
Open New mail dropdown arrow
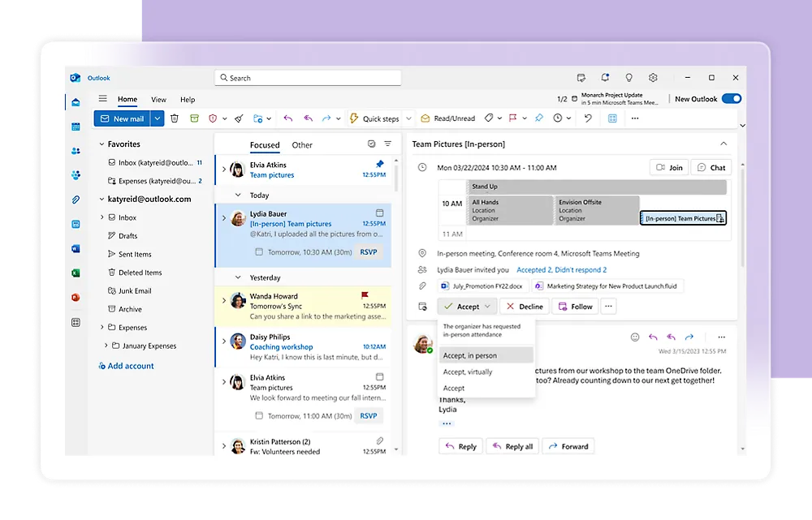tap(158, 118)
